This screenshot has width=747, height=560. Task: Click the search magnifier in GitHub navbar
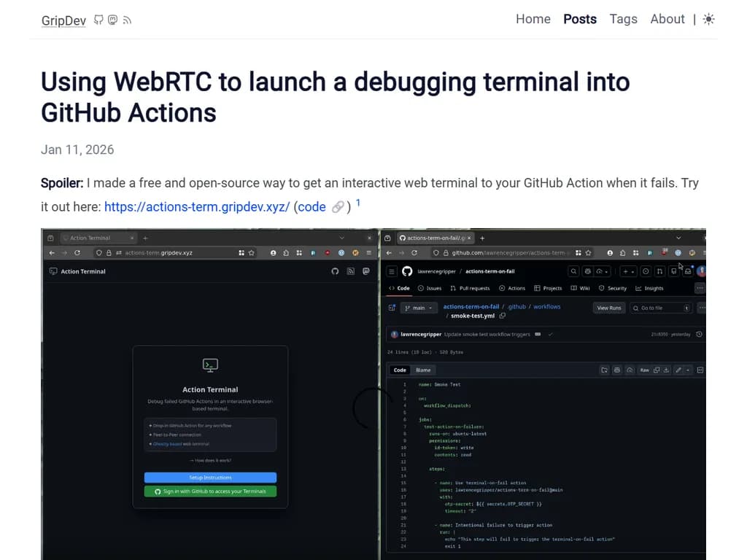574,271
